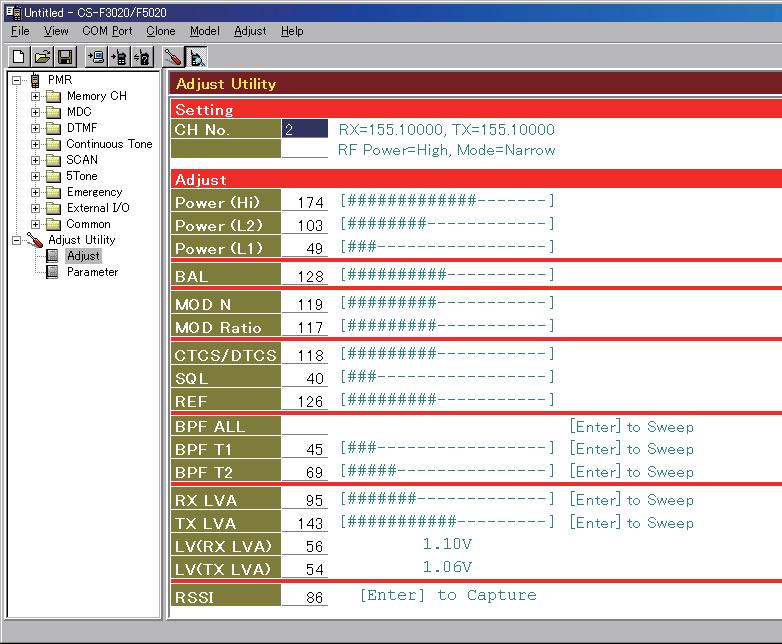Image resolution: width=782 pixels, height=644 pixels.
Task: Click the DTMF folder icon
Action: coord(53,128)
